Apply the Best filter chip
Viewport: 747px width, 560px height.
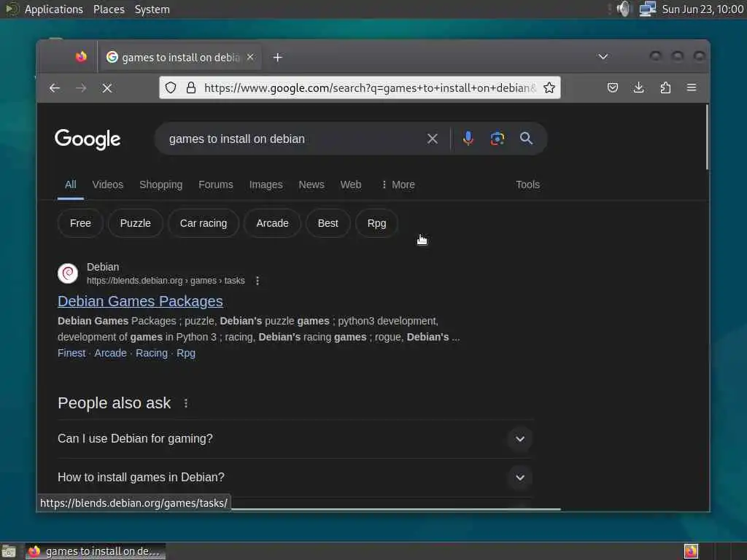(x=328, y=223)
